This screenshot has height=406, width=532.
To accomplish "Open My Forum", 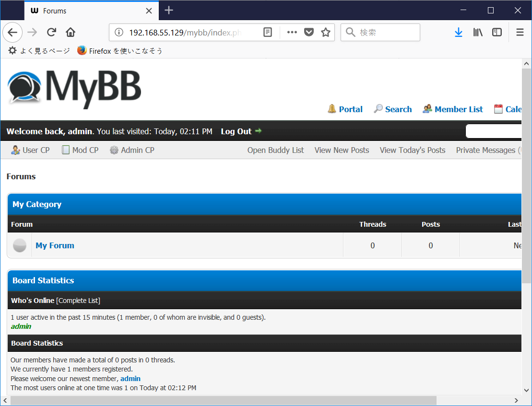I will 55,245.
